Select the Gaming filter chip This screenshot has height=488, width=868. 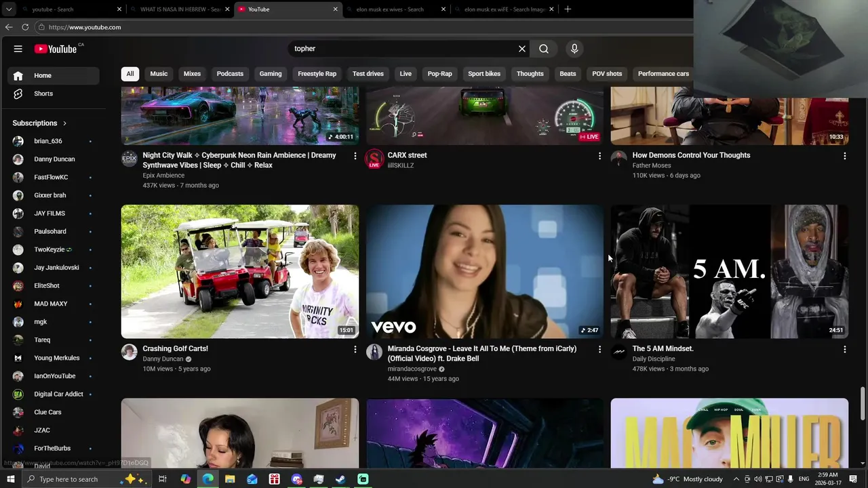coord(271,74)
